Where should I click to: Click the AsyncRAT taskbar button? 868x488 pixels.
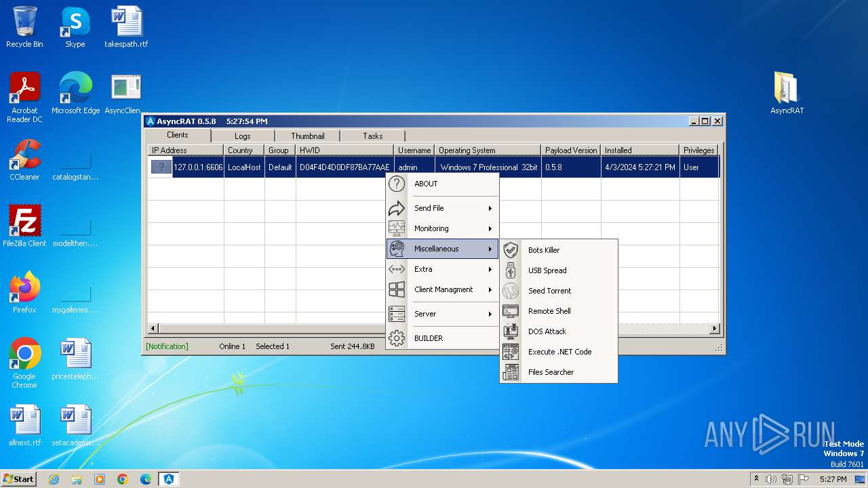(169, 479)
